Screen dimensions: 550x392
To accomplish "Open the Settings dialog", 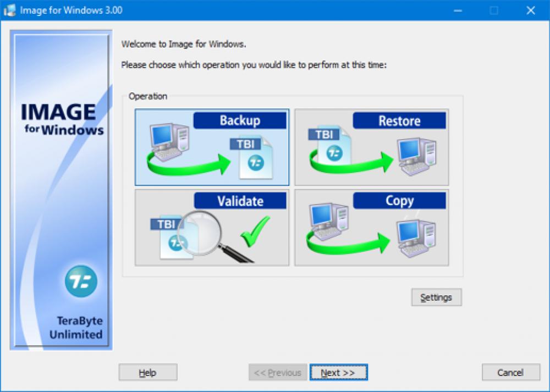I will 436,297.
